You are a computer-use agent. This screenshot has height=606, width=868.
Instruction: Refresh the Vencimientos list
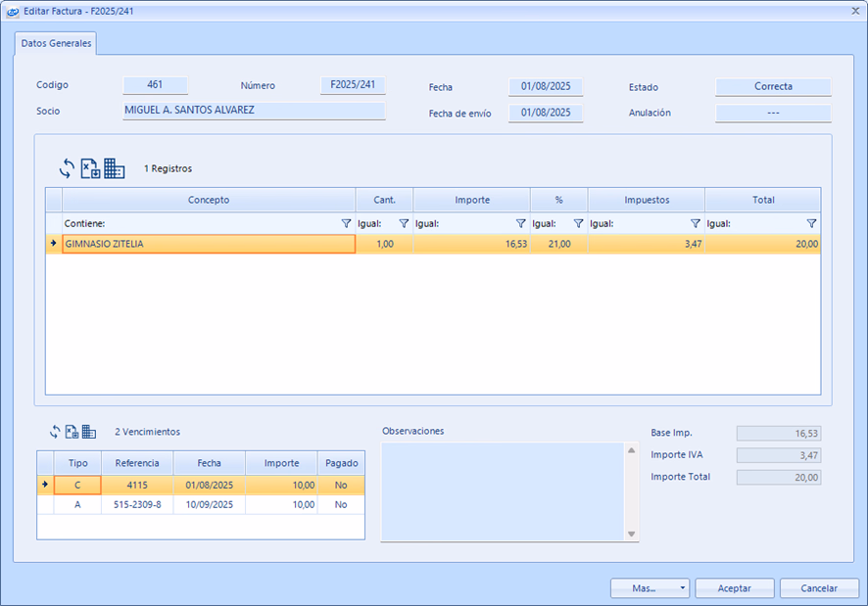(x=56, y=432)
